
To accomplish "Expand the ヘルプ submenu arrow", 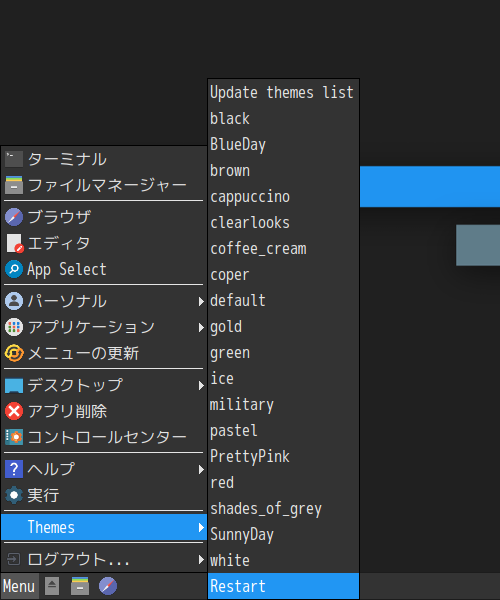I will [x=201, y=470].
